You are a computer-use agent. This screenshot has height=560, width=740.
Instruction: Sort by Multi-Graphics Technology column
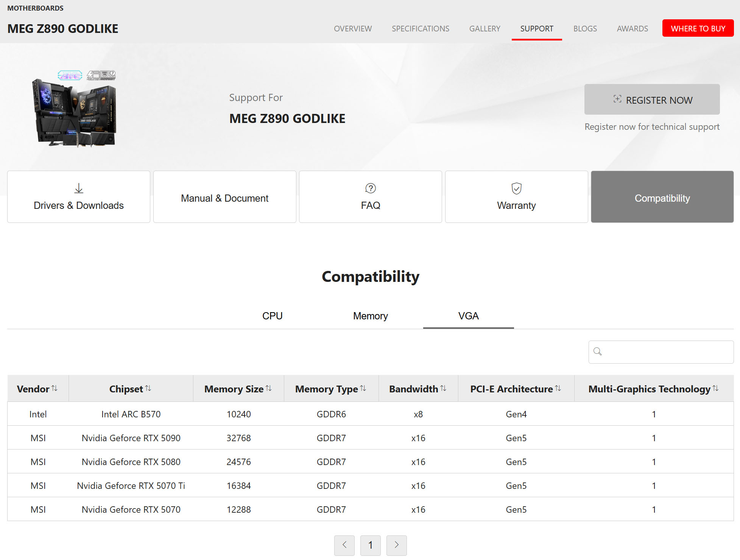click(715, 388)
